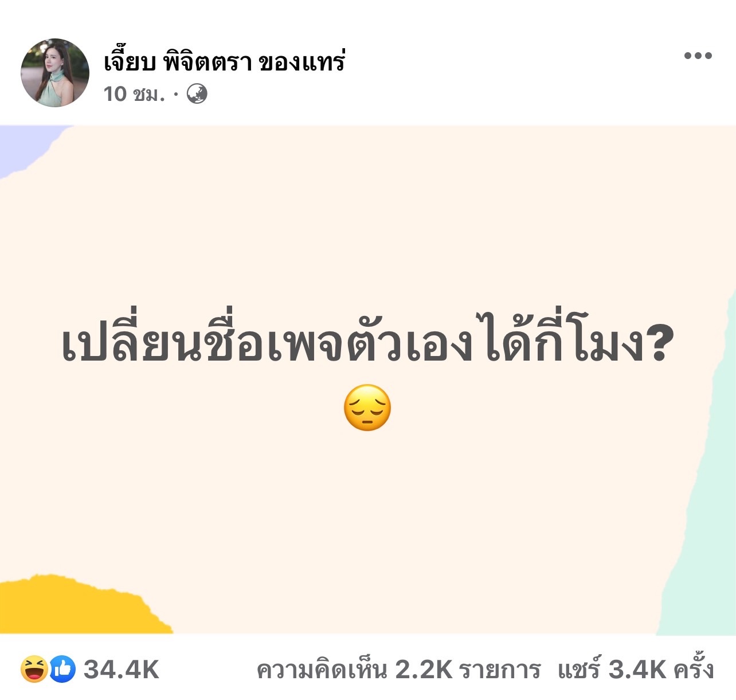Click the 10 ชม. post timestamp
The height and width of the screenshot is (700, 736).
(x=134, y=94)
